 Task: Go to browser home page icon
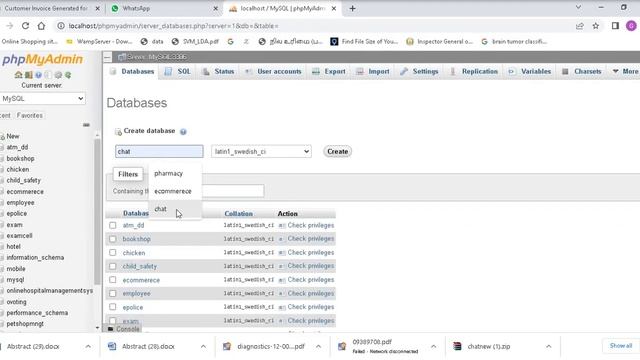[41, 26]
